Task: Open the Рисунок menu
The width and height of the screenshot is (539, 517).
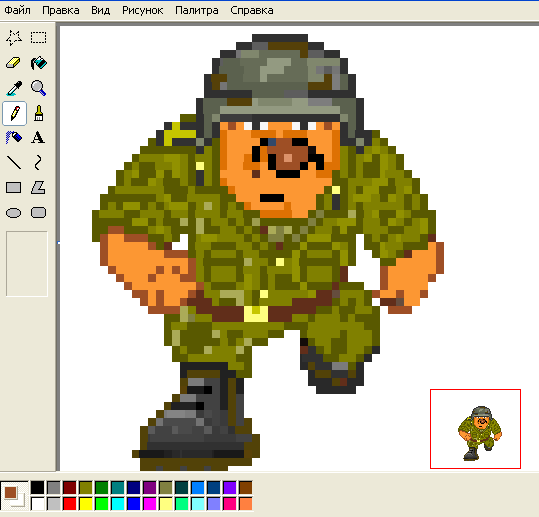Action: tap(142, 10)
